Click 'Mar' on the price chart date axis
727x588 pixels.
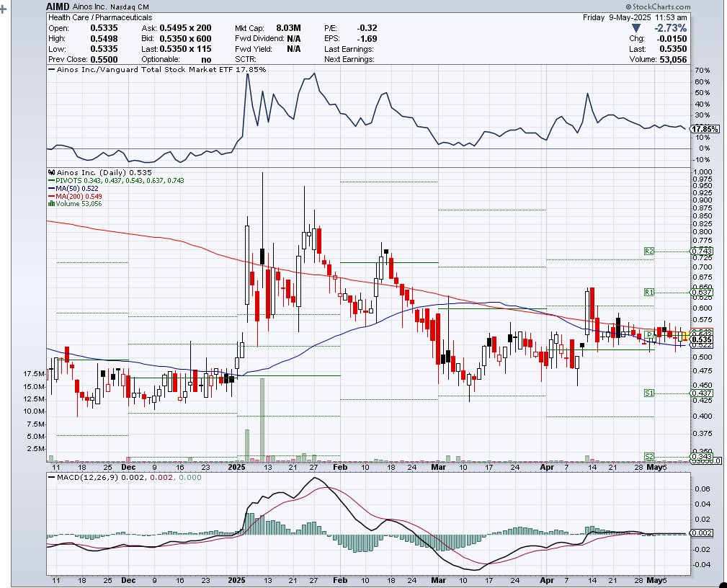(x=438, y=467)
